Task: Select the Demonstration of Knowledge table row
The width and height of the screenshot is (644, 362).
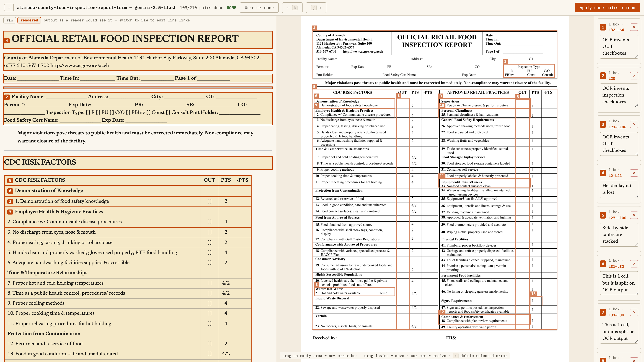Action: click(x=128, y=191)
